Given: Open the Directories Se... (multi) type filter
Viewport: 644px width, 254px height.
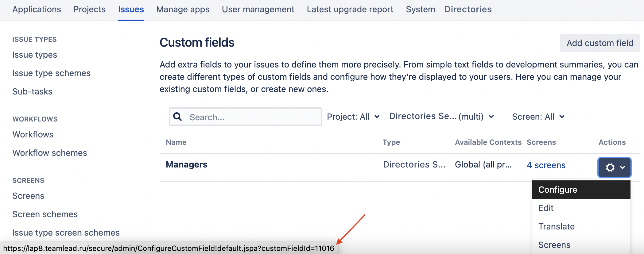Looking at the screenshot, I should [x=441, y=117].
